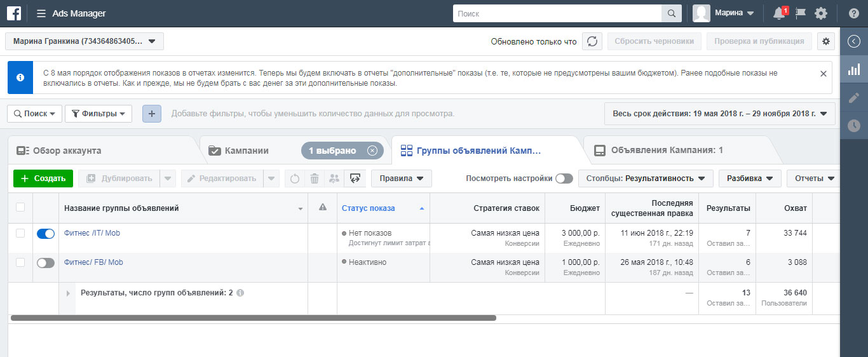The width and height of the screenshot is (868, 357).
Task: Click the warning triangle column header
Action: (x=323, y=208)
